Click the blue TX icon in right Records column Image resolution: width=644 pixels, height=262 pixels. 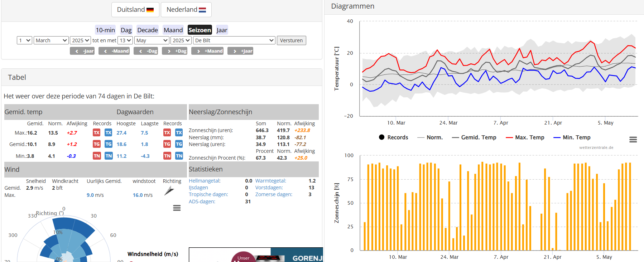pyautogui.click(x=179, y=133)
